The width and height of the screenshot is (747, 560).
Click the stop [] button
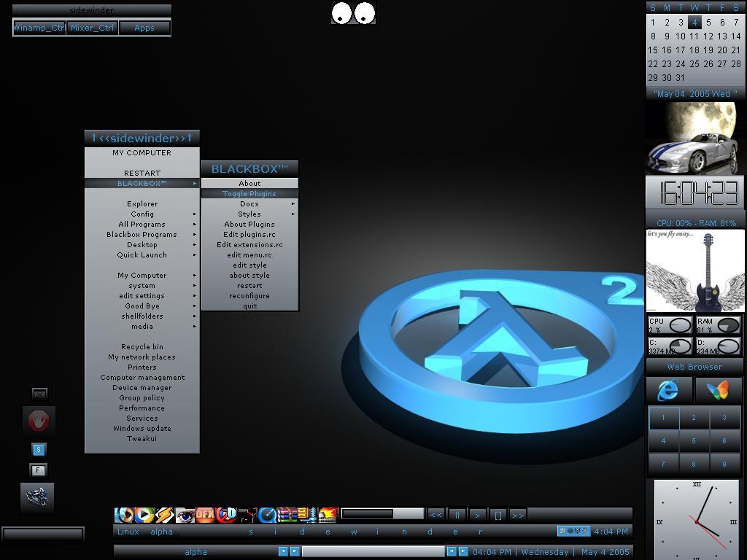[498, 515]
